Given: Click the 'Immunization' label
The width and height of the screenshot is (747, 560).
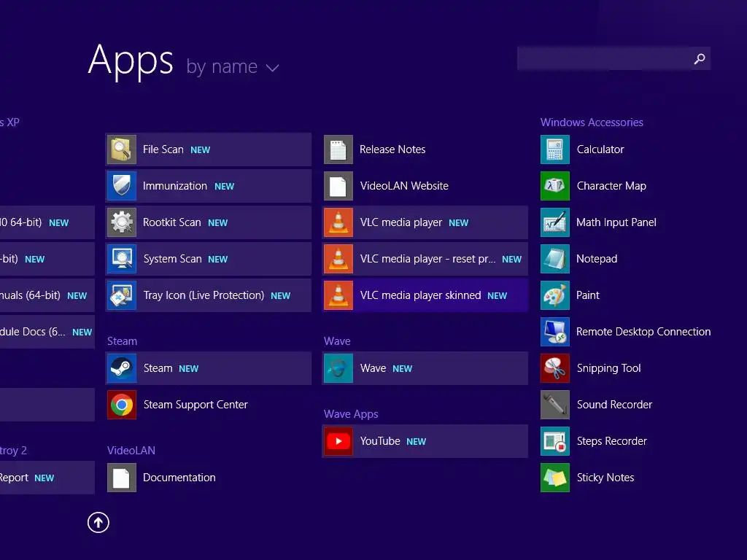Looking at the screenshot, I should pos(175,186).
